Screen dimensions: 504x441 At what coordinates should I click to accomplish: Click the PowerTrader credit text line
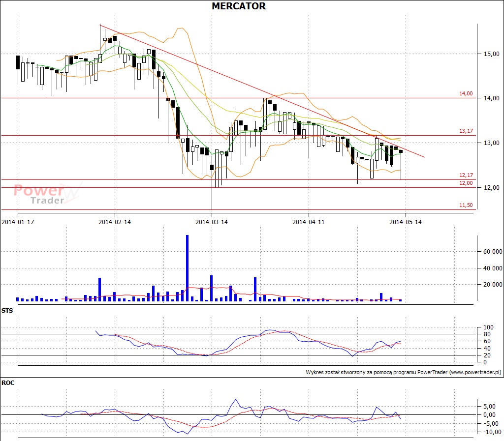coord(404,372)
